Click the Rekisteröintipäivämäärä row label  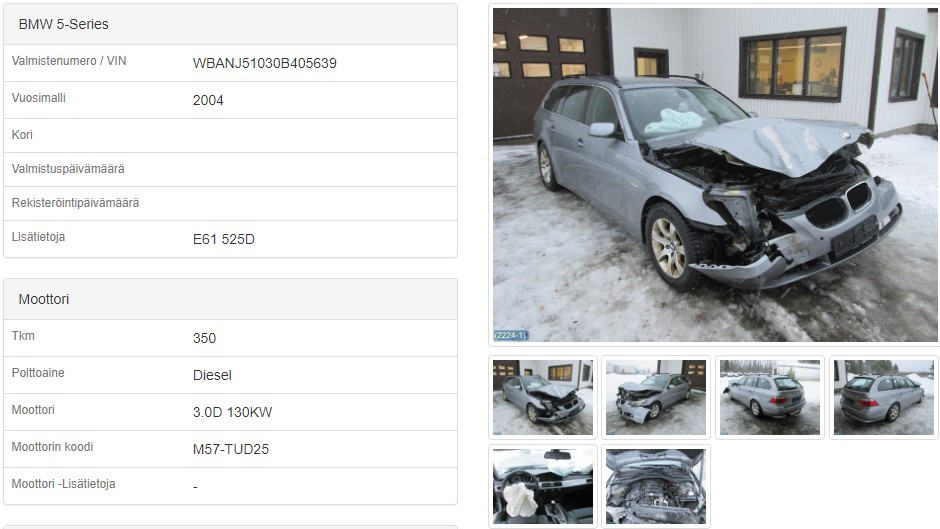(x=76, y=203)
